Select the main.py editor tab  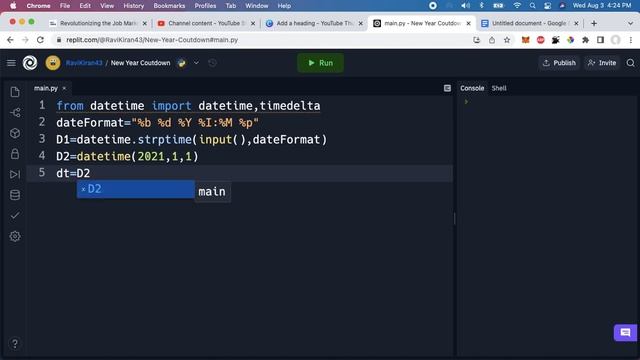click(x=46, y=88)
